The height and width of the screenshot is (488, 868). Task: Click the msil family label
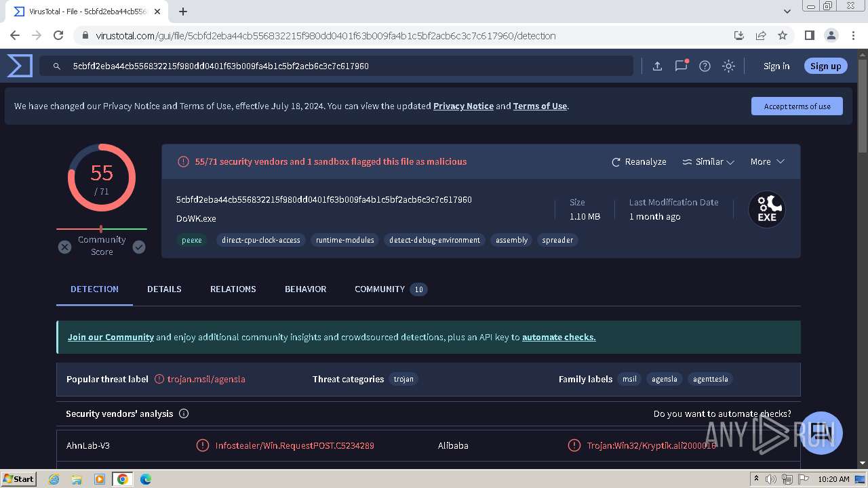[629, 380]
